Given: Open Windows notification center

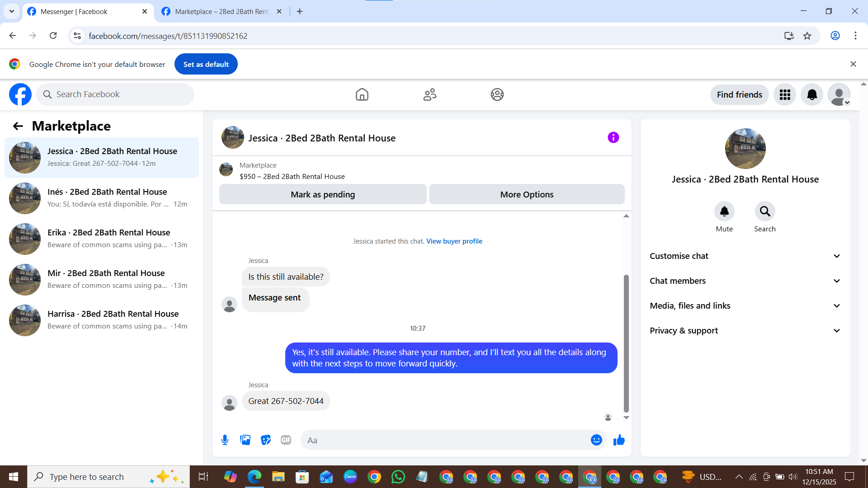Looking at the screenshot, I should click(x=850, y=477).
